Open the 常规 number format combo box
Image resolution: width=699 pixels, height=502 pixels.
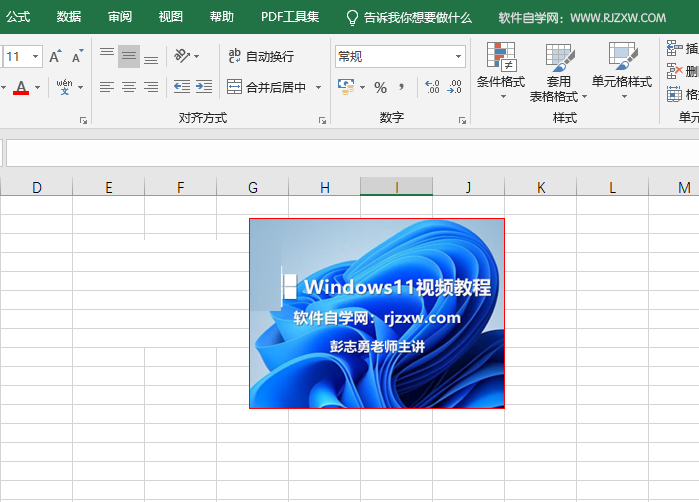click(x=400, y=57)
